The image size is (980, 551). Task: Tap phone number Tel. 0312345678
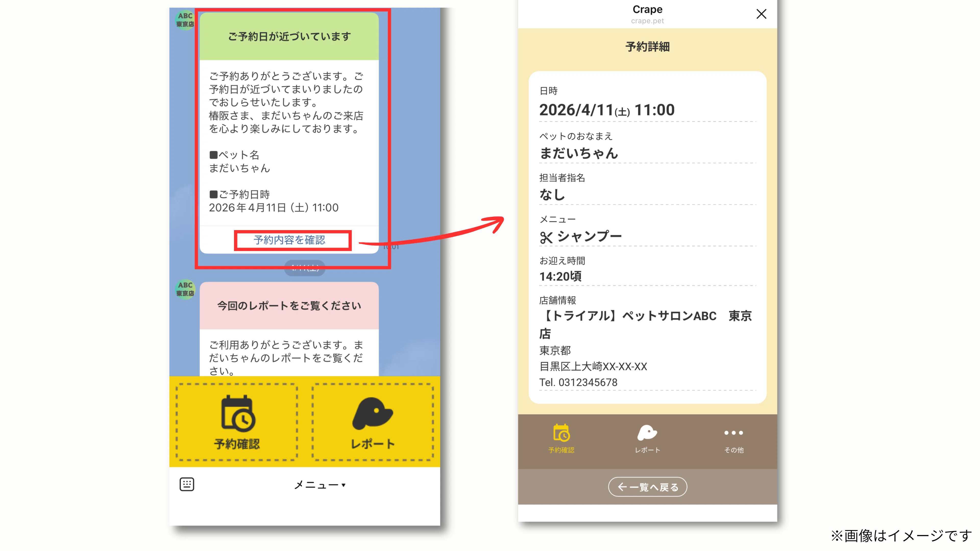click(x=578, y=382)
